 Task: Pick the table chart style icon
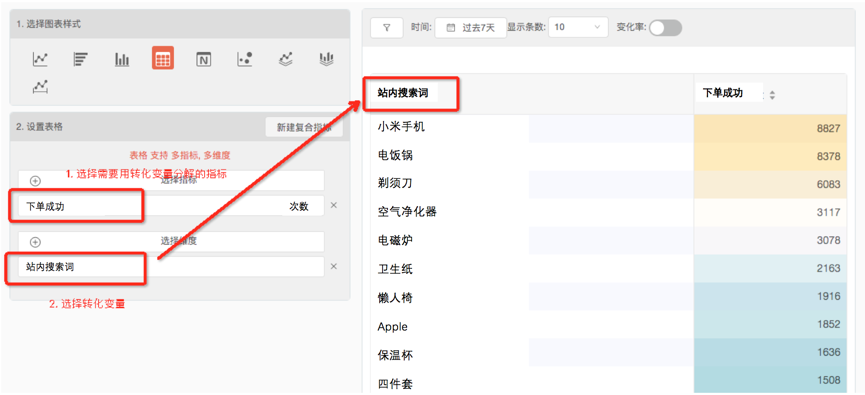click(x=163, y=58)
